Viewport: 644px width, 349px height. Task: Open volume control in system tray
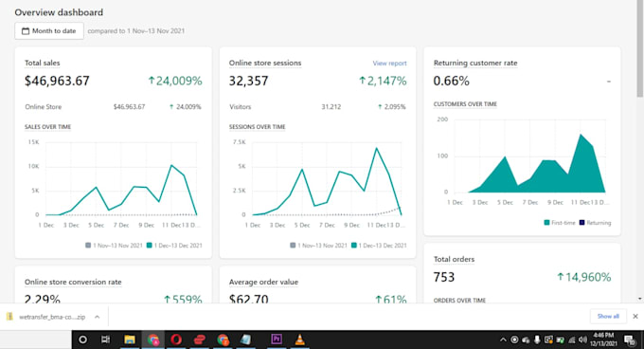point(582,340)
